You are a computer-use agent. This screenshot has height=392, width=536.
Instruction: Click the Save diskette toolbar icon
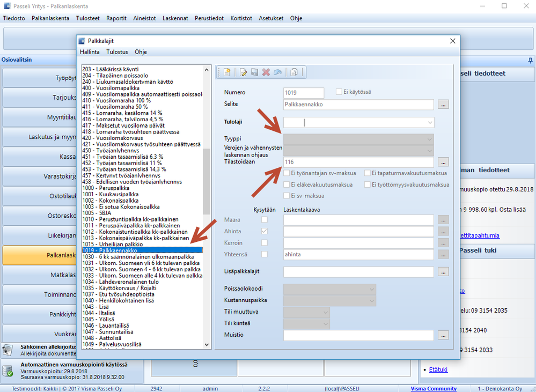pos(254,72)
